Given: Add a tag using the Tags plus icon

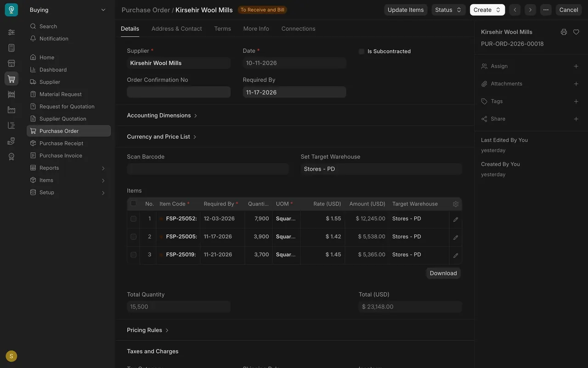Looking at the screenshot, I should [576, 101].
